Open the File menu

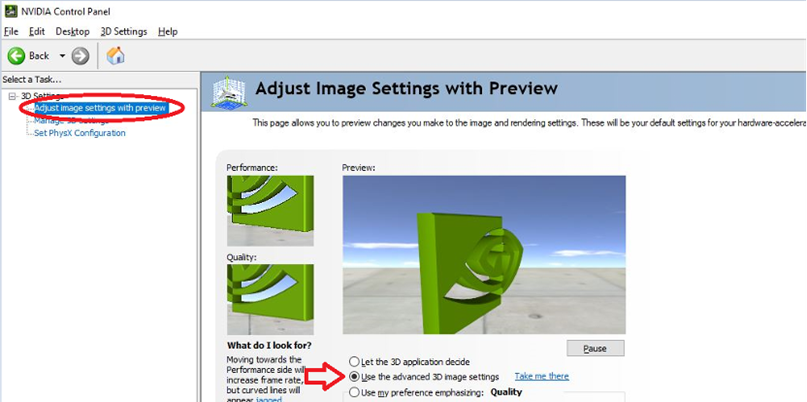tap(11, 31)
